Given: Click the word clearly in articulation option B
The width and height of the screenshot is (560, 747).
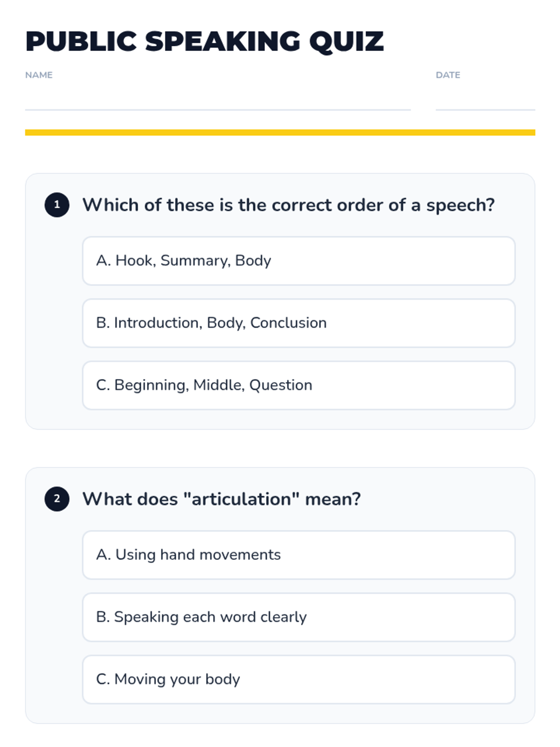Looking at the screenshot, I should [284, 617].
